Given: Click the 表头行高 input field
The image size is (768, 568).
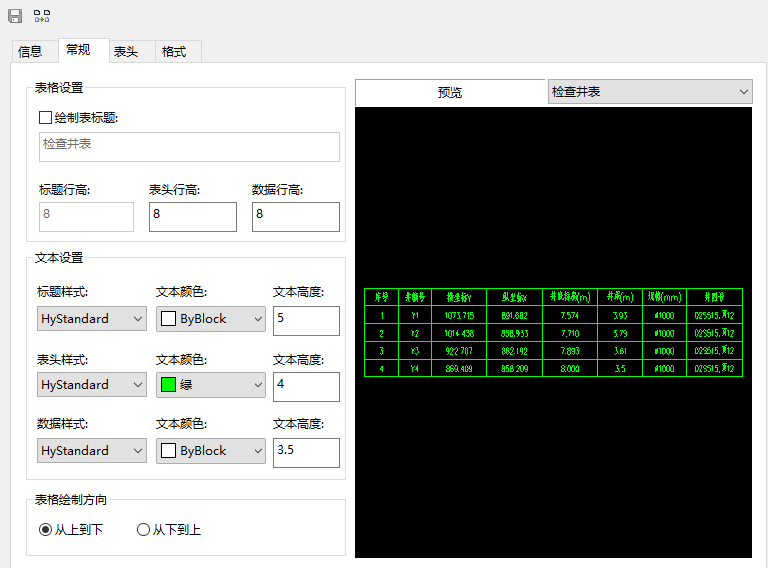Looking at the screenshot, I should [193, 216].
